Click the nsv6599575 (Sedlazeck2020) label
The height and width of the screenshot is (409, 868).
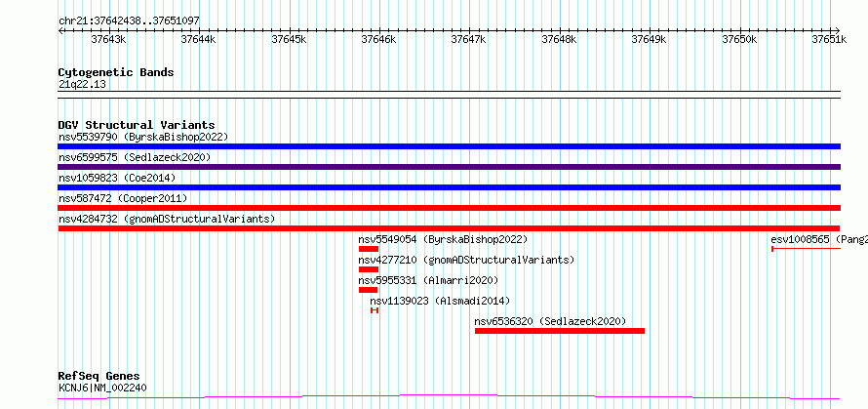click(x=135, y=157)
